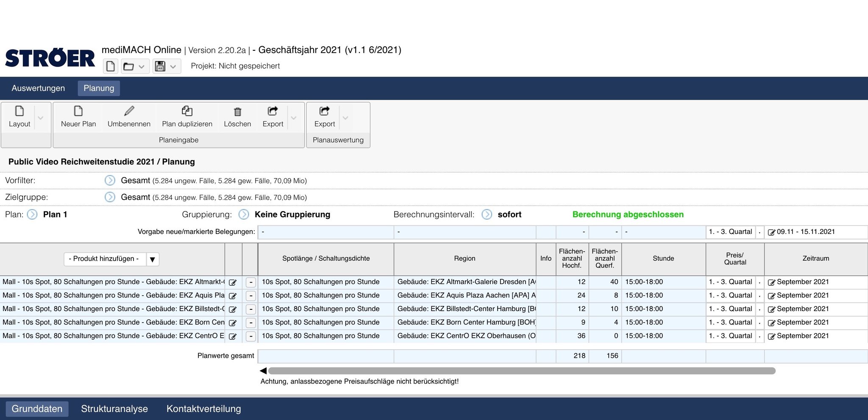The height and width of the screenshot is (420, 868).
Task: Click the new project document icon
Action: click(111, 67)
